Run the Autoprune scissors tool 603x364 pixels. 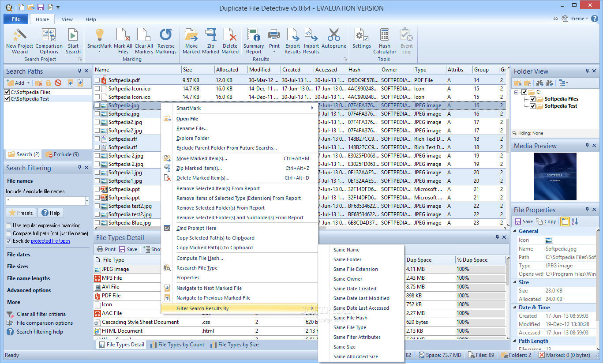(x=334, y=38)
